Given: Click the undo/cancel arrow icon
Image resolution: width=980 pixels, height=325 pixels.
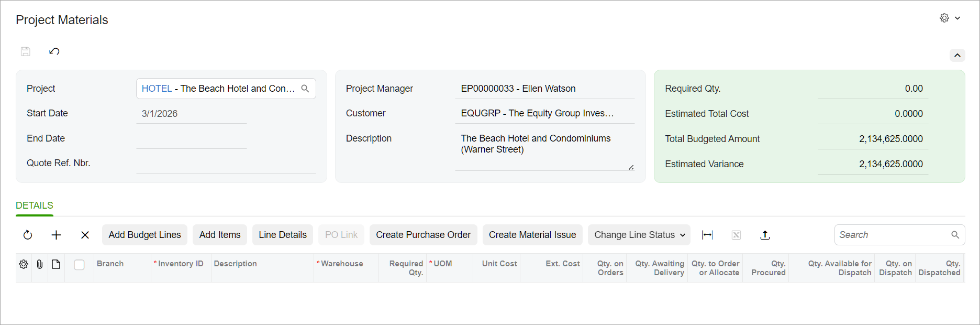Looking at the screenshot, I should tap(54, 51).
